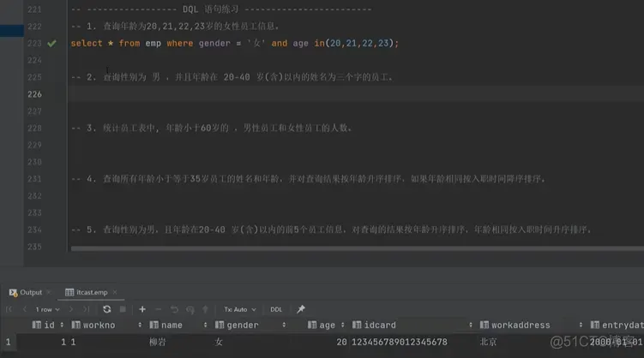
Task: Click the DDL button
Action: 276,309
